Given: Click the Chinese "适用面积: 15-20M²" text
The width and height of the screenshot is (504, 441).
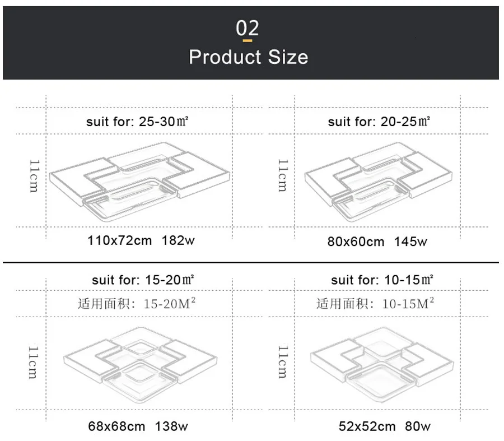Looking at the screenshot, I should (137, 304).
